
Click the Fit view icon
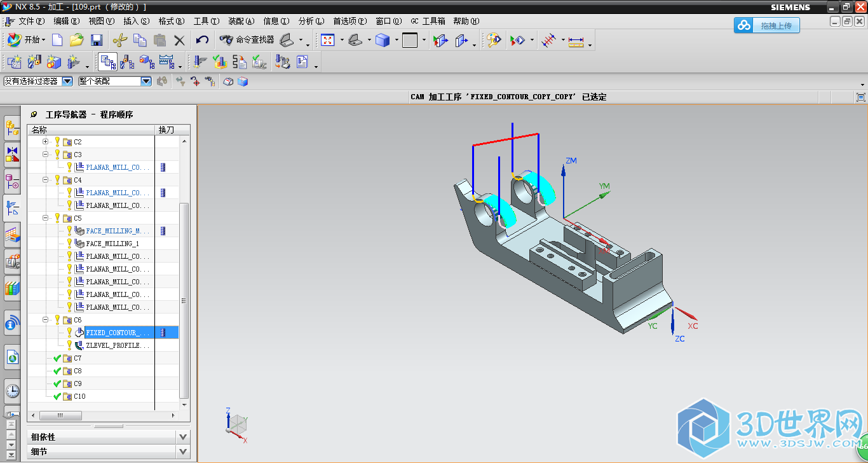(x=328, y=40)
